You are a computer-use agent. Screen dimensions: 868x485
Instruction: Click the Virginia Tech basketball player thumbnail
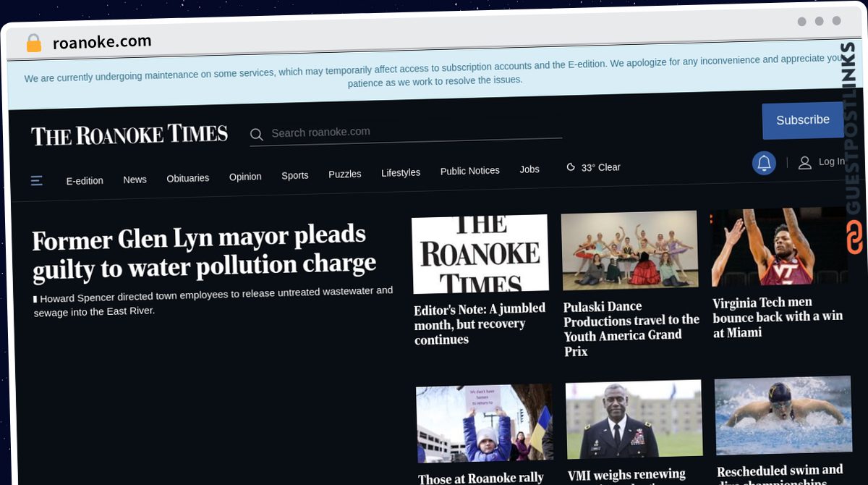tap(779, 247)
